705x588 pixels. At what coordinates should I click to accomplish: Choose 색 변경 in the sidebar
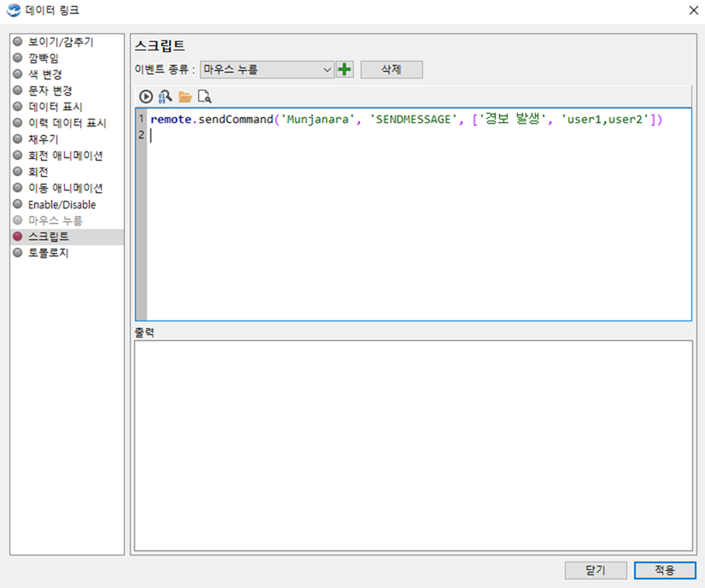coord(44,74)
